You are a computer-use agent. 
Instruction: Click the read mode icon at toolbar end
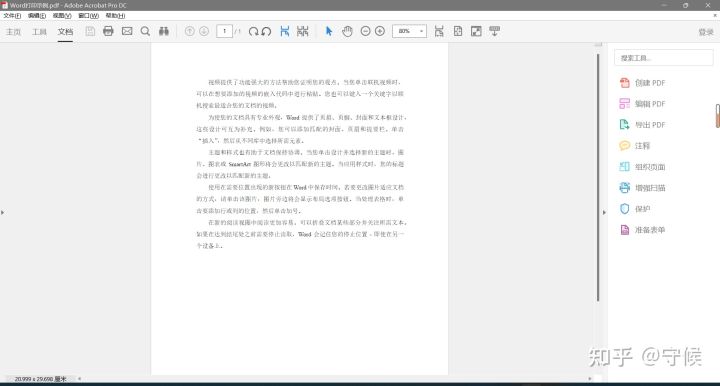click(x=495, y=31)
